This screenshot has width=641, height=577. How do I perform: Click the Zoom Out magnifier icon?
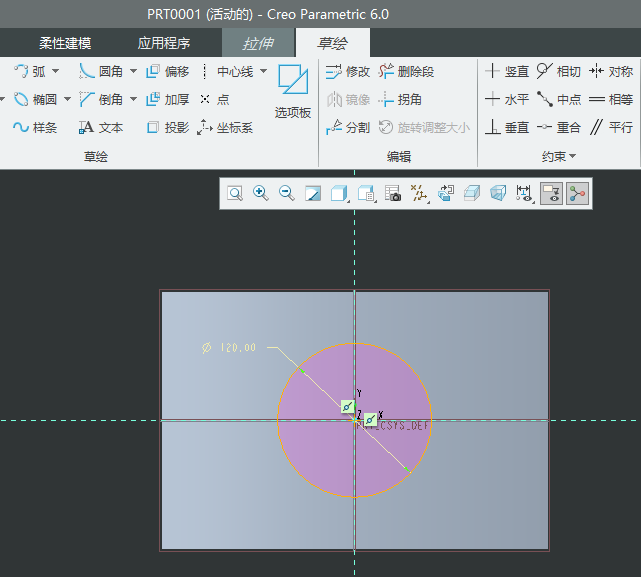pyautogui.click(x=287, y=193)
